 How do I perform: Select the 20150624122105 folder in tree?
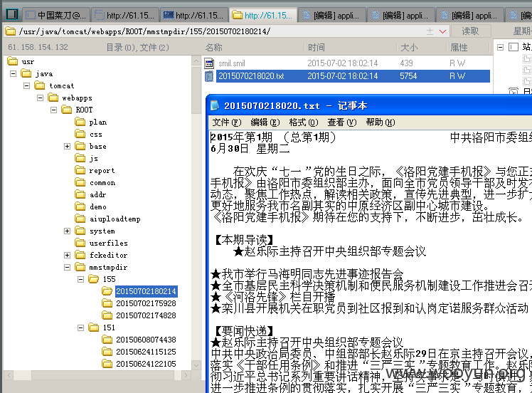(146, 364)
